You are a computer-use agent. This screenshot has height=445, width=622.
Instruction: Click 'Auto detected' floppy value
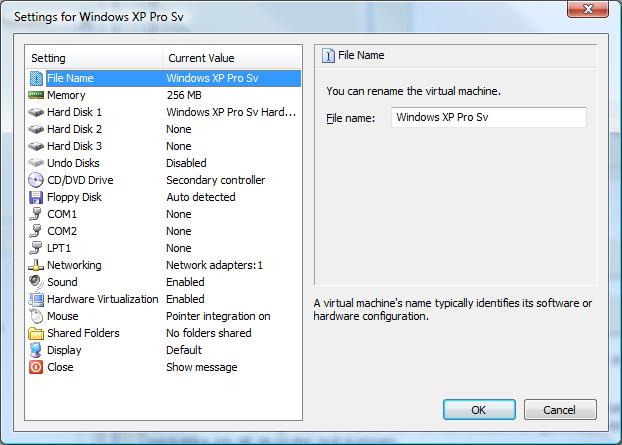coord(201,197)
